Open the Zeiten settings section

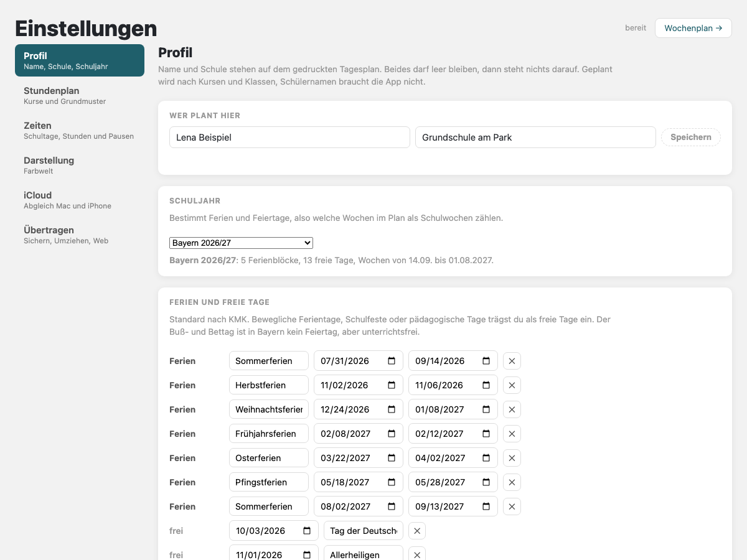pos(80,130)
